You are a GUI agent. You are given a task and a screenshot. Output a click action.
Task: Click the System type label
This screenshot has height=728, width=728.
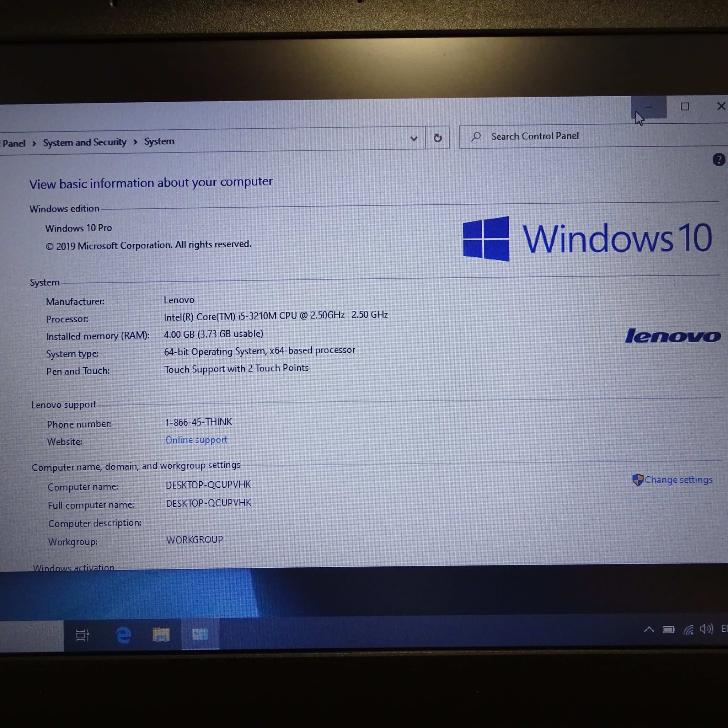pyautogui.click(x=73, y=354)
